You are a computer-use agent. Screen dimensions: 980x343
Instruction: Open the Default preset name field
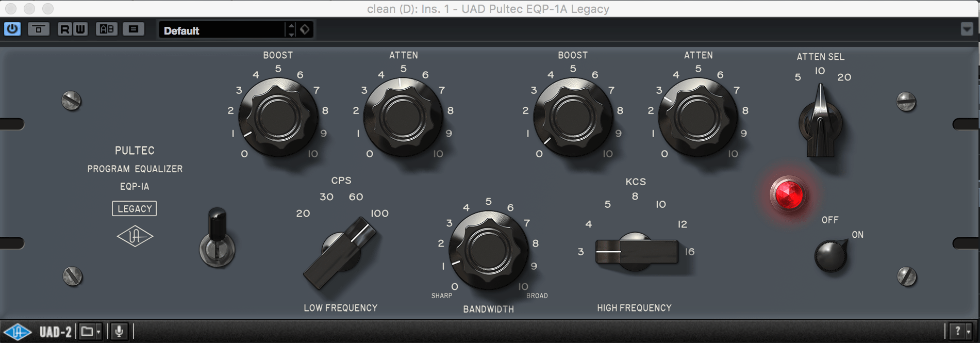pyautogui.click(x=222, y=30)
